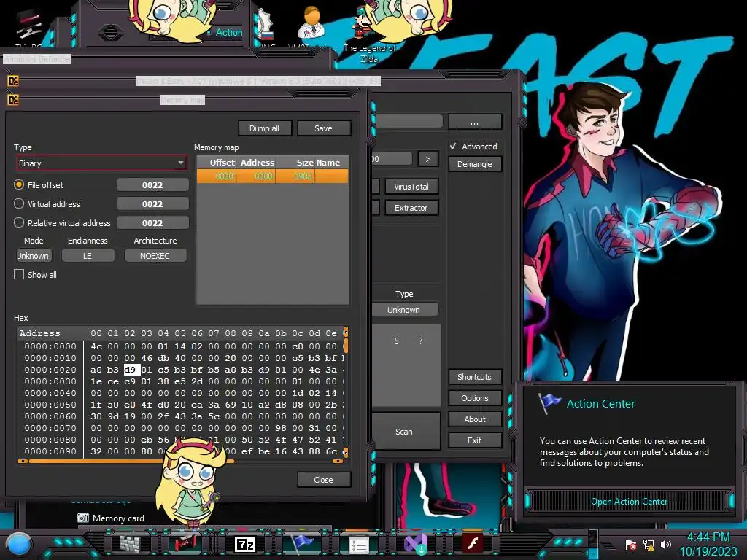
Task: Click hex row address 0000:0090
Action: [x=50, y=451]
